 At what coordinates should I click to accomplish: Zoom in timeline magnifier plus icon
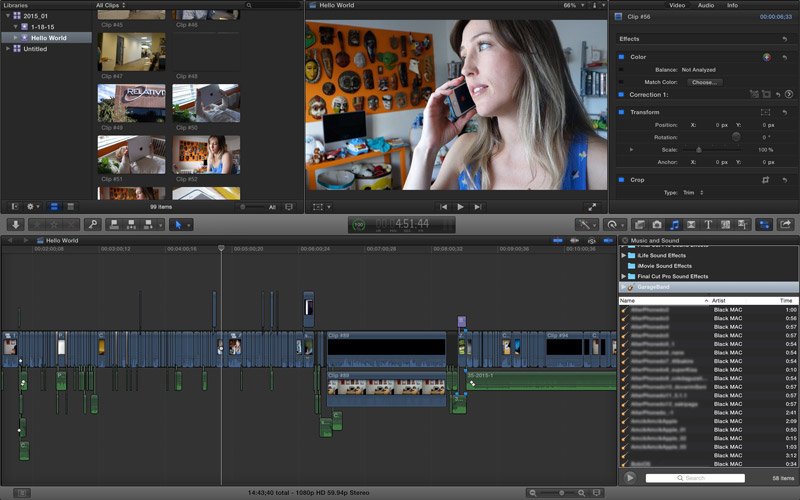click(581, 493)
